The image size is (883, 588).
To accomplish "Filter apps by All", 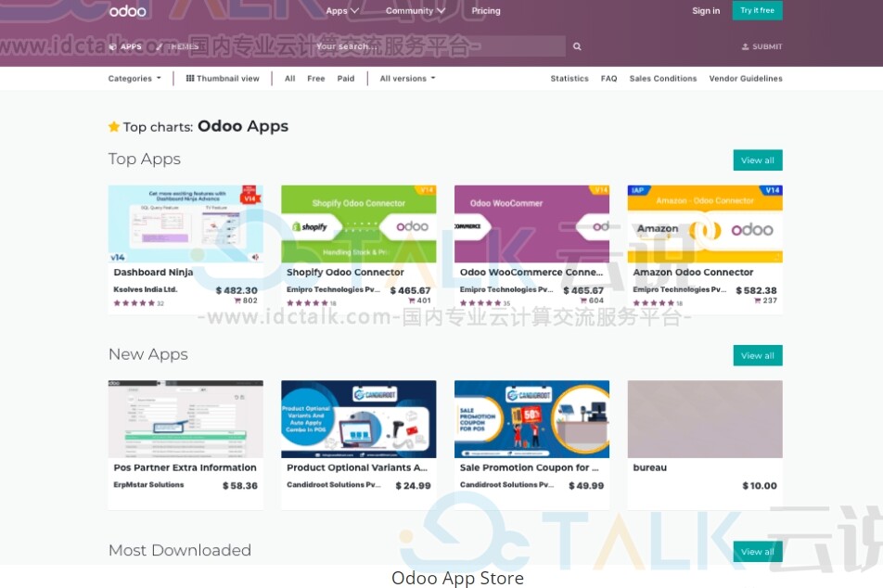I will 290,78.
